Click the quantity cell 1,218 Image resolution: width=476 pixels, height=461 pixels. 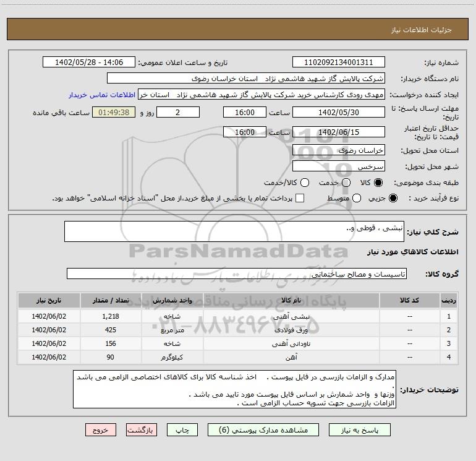pyautogui.click(x=111, y=317)
